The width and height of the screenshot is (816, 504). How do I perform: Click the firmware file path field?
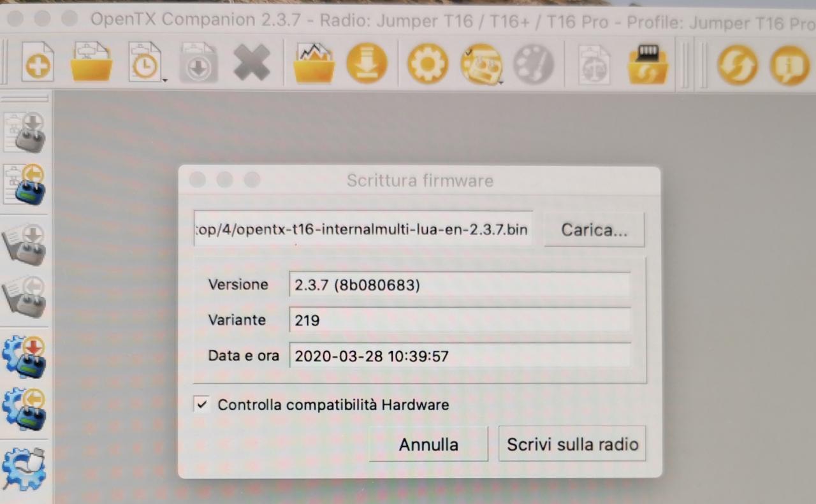(x=363, y=229)
